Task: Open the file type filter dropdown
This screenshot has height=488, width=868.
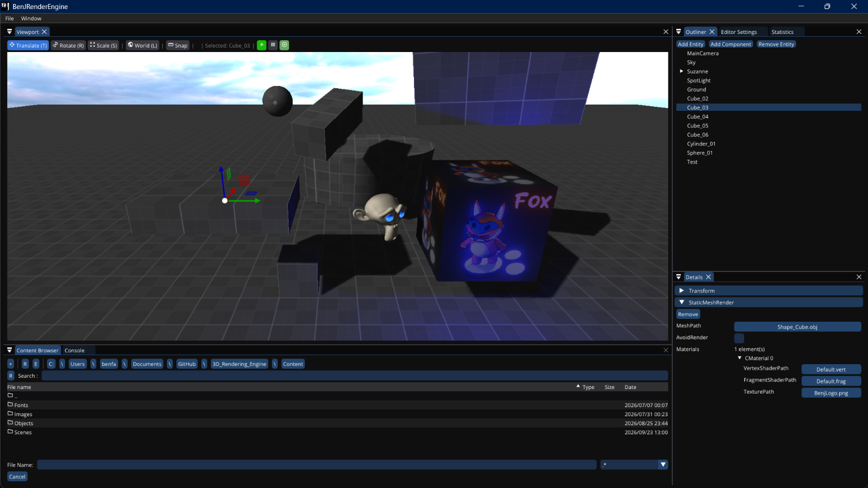Action: point(663,464)
